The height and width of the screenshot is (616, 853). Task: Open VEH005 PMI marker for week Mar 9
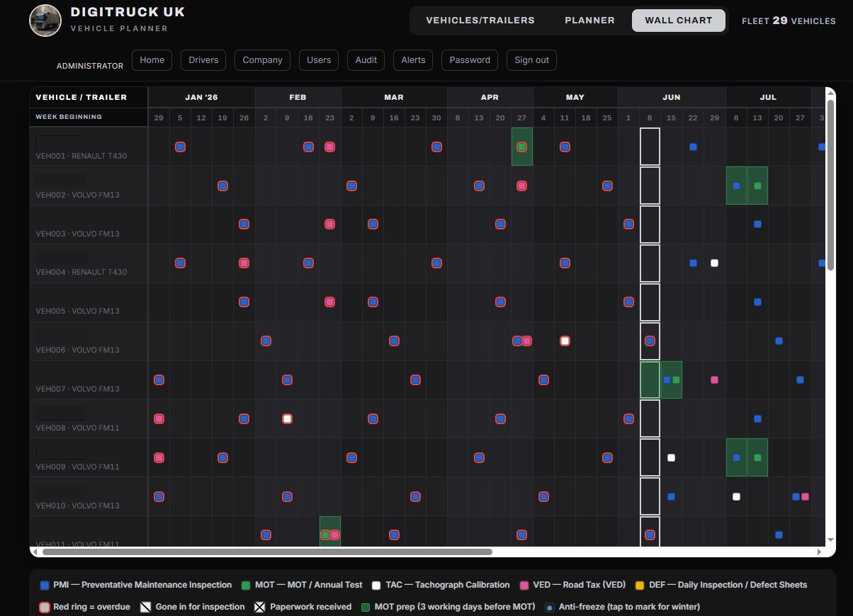pyautogui.click(x=373, y=302)
